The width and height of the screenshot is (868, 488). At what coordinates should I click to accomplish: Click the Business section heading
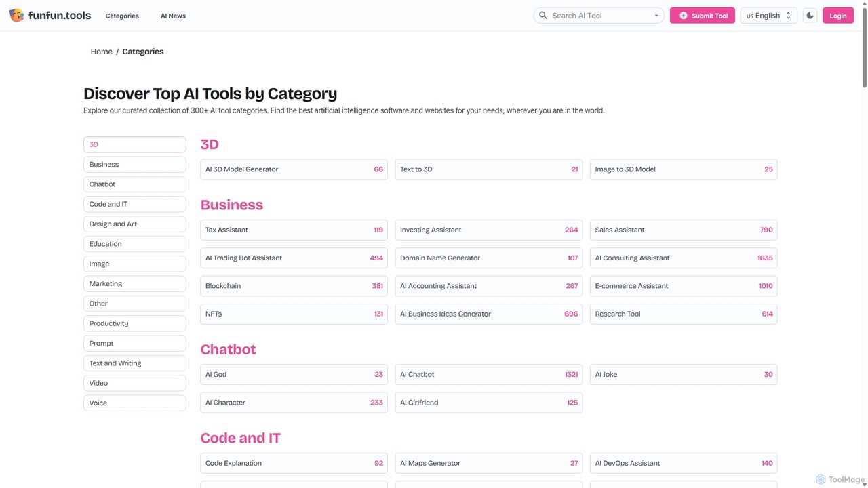pyautogui.click(x=231, y=205)
